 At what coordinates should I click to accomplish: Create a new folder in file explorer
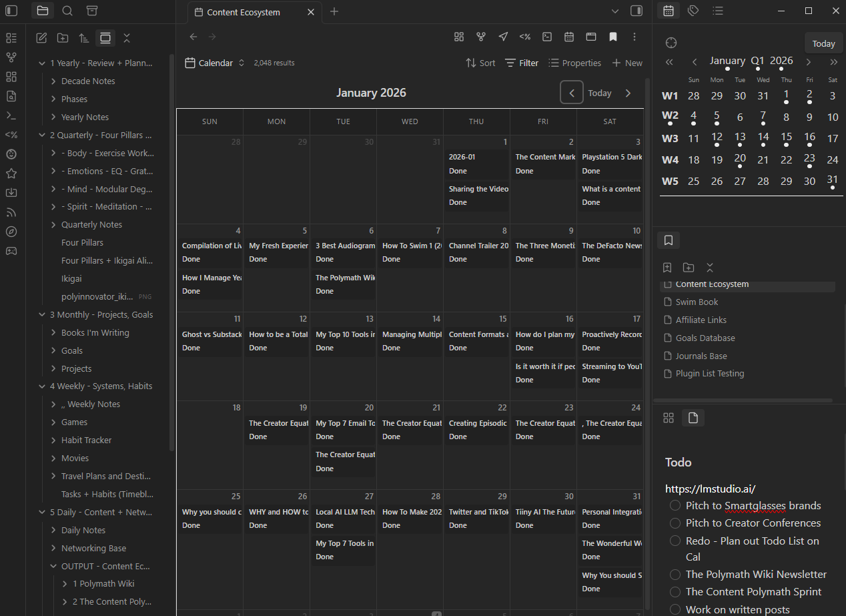tap(63, 38)
